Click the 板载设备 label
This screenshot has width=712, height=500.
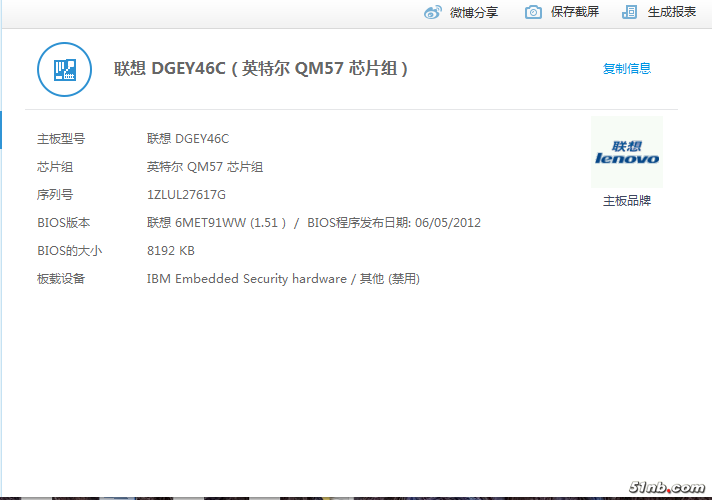(x=61, y=278)
